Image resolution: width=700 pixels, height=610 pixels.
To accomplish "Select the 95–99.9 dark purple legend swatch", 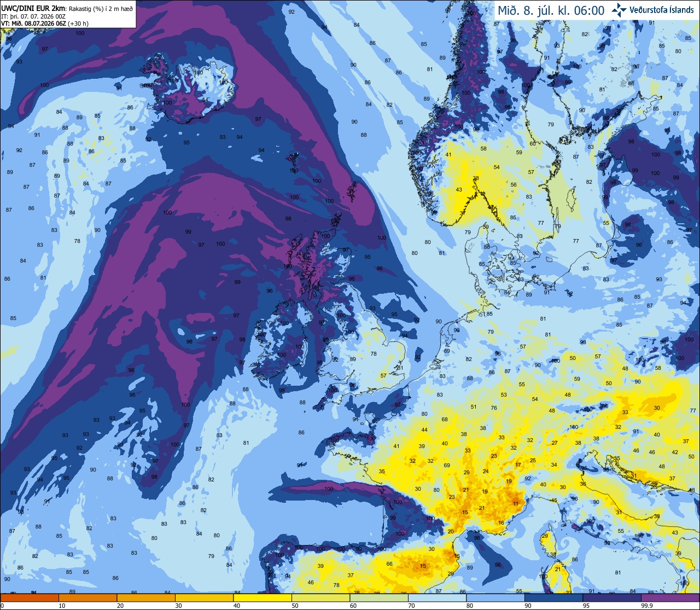I will point(612,598).
